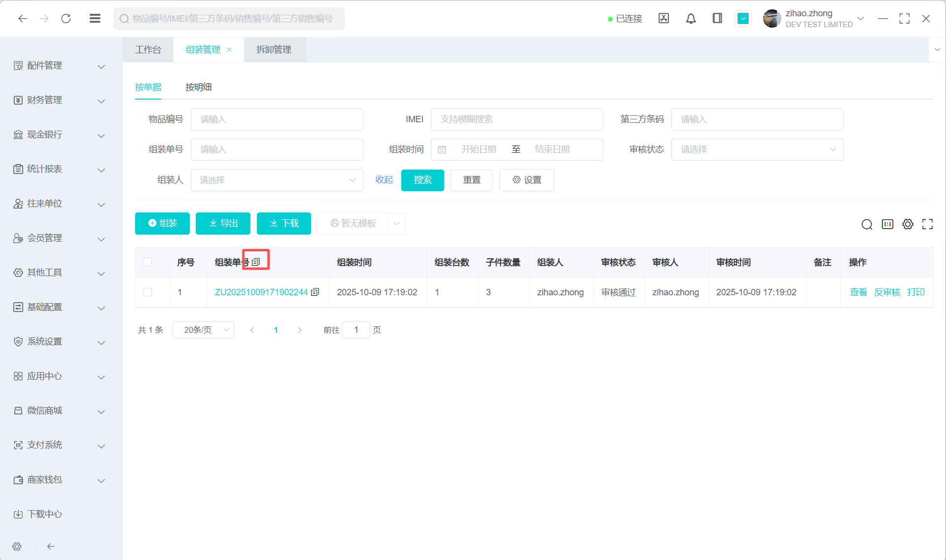Toggle table fullscreen icon

[927, 224]
